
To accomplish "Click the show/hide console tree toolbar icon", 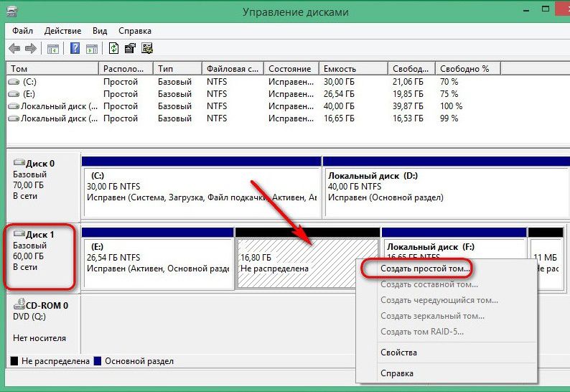I will [x=52, y=49].
